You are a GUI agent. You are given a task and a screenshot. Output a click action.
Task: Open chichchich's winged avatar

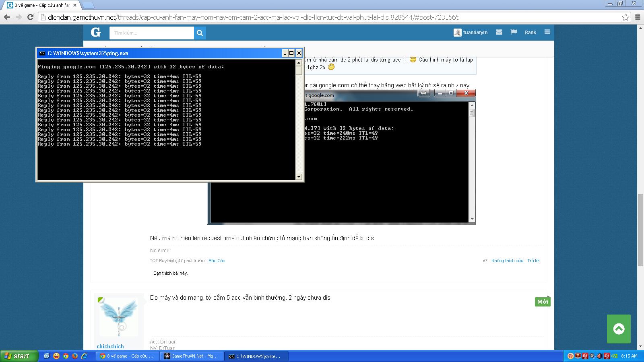119,317
